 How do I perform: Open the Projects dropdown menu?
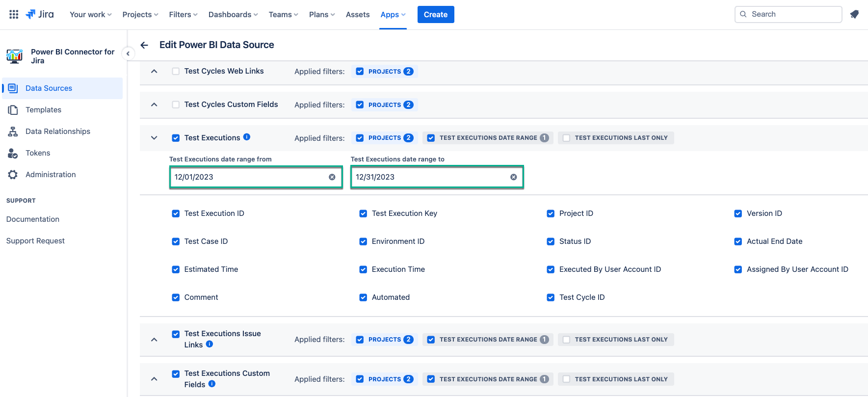pos(140,15)
